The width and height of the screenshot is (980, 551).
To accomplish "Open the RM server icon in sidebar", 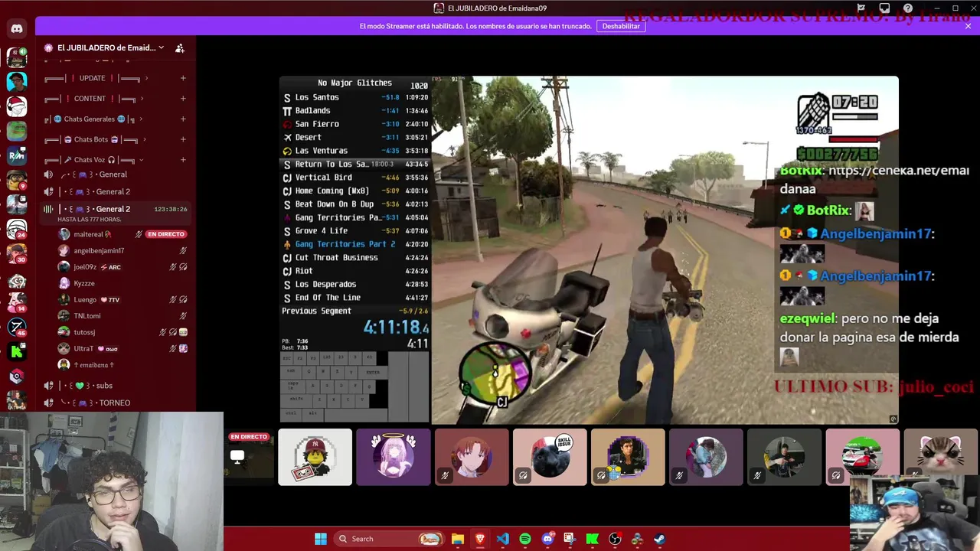I will tap(17, 155).
